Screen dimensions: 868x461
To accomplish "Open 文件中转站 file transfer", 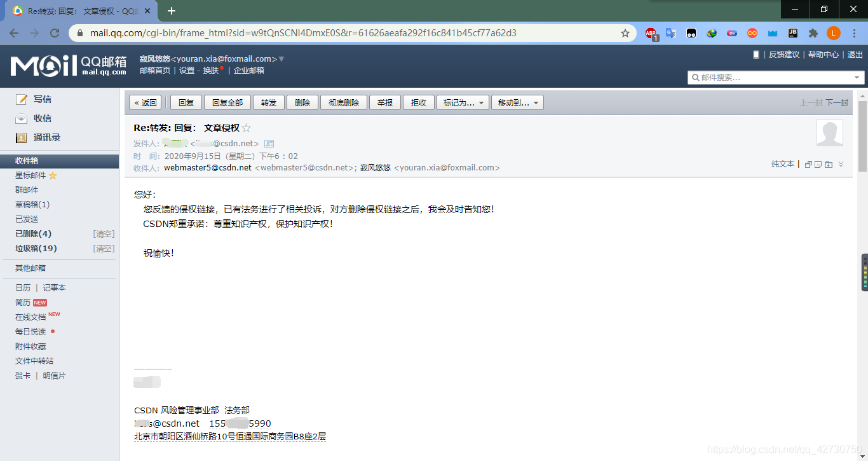I will pyautogui.click(x=34, y=361).
